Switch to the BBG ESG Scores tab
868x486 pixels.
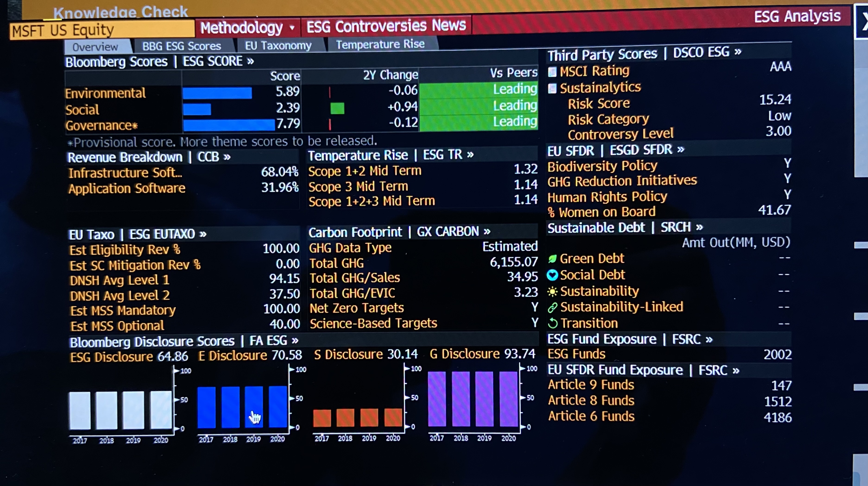(x=182, y=46)
